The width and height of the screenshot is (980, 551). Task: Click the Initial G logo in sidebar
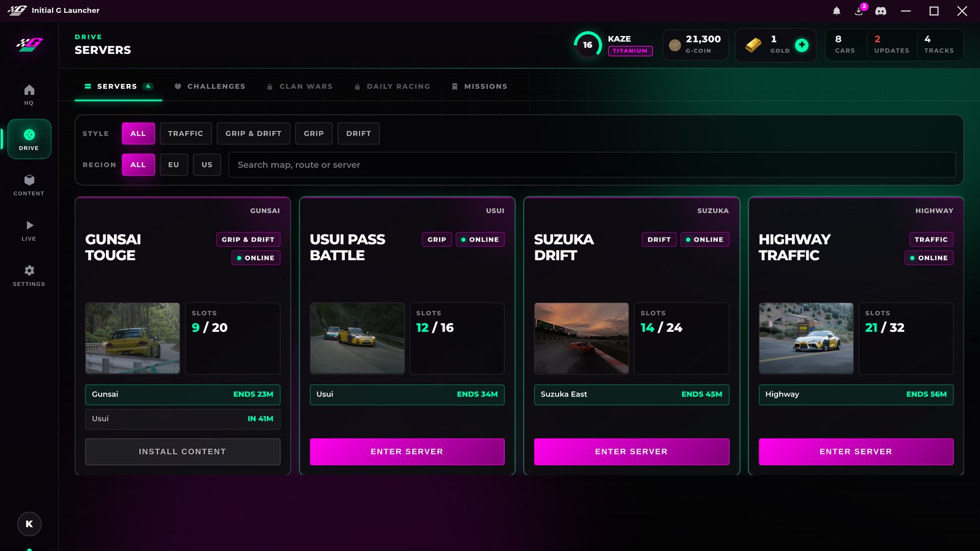coord(29,45)
